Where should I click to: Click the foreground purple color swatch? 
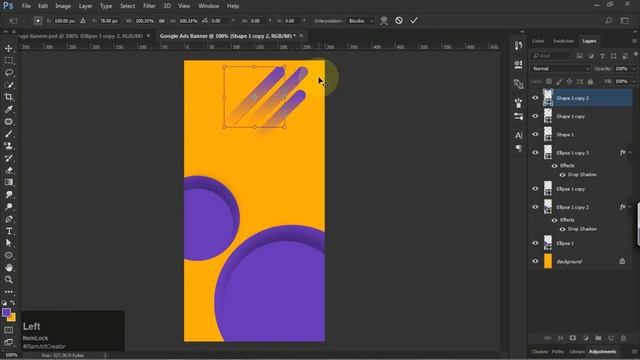6,313
